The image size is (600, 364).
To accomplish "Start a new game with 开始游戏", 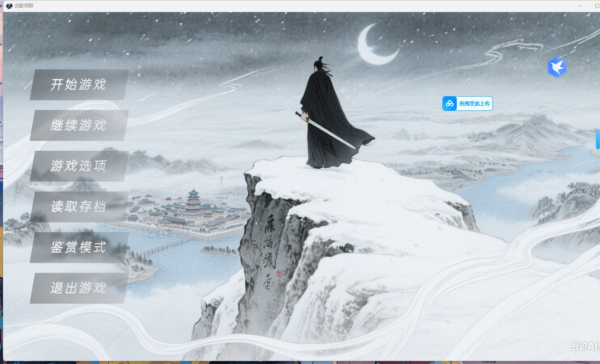I will [x=79, y=85].
